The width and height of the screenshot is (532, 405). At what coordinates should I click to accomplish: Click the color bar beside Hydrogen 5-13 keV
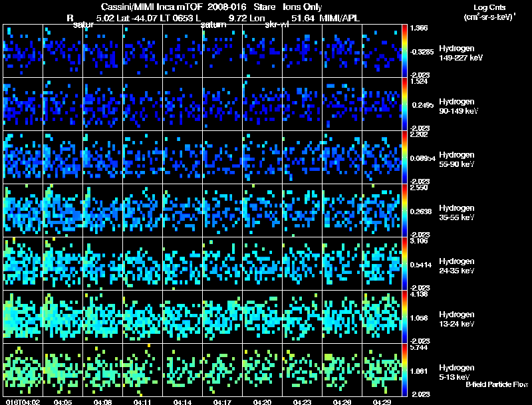point(404,370)
